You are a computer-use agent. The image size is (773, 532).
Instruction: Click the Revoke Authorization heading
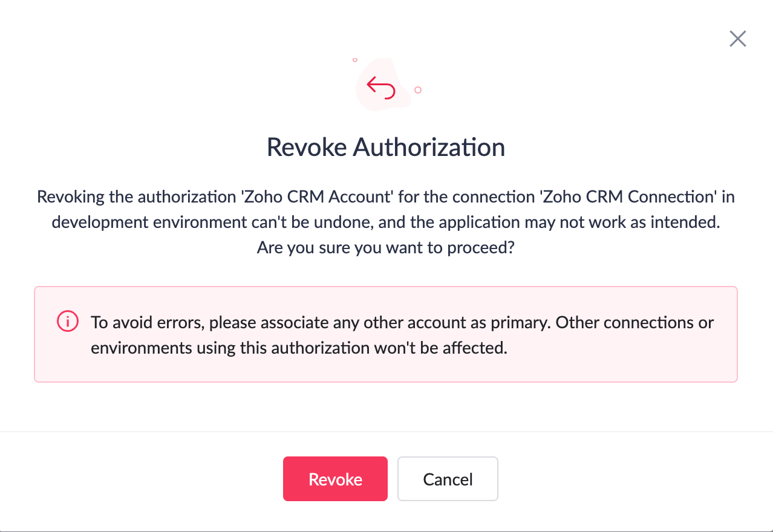point(386,148)
